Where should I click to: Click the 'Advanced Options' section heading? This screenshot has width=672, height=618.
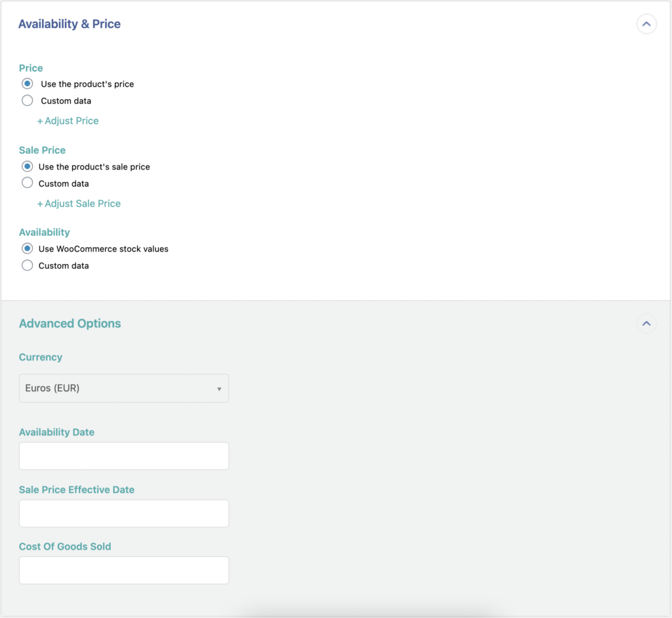tap(70, 323)
